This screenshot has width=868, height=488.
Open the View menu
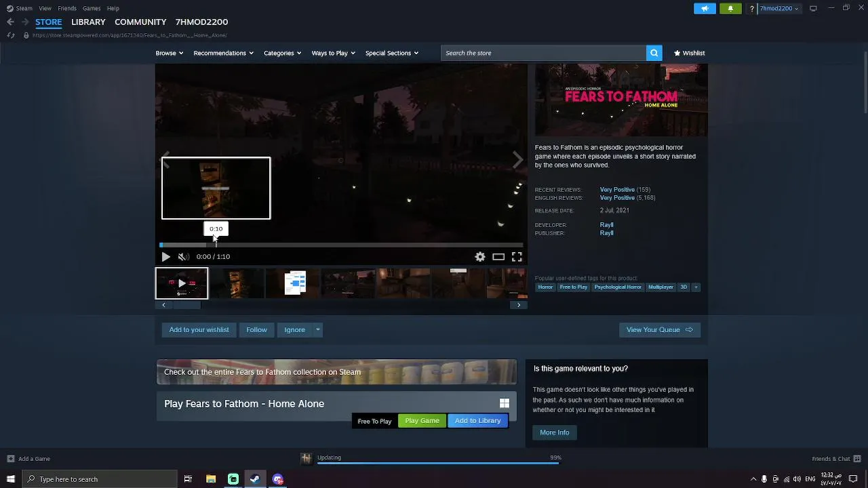(x=45, y=8)
